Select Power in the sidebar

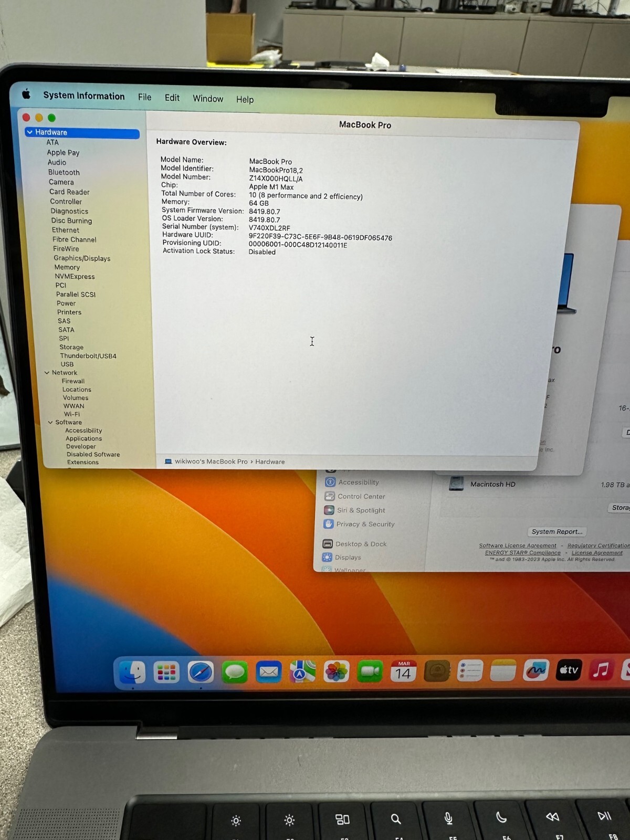click(x=66, y=303)
